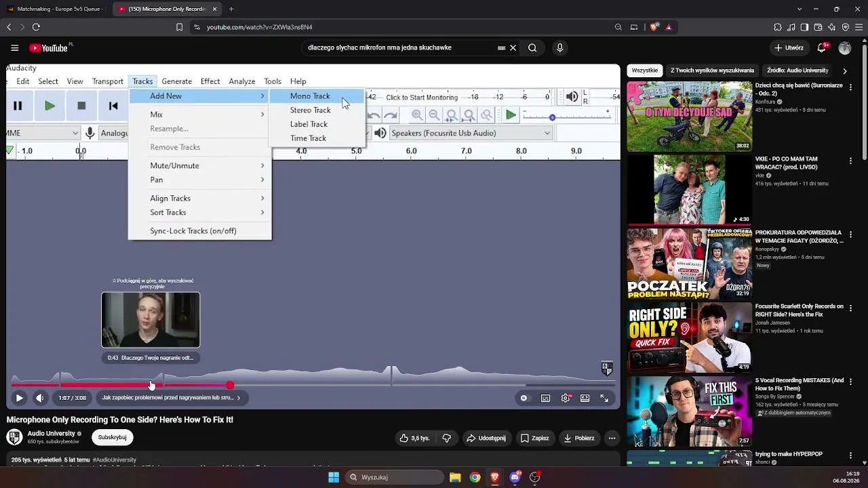Viewport: 868px width, 488px height.
Task: Start voice search with the microphone icon
Action: coord(559,48)
